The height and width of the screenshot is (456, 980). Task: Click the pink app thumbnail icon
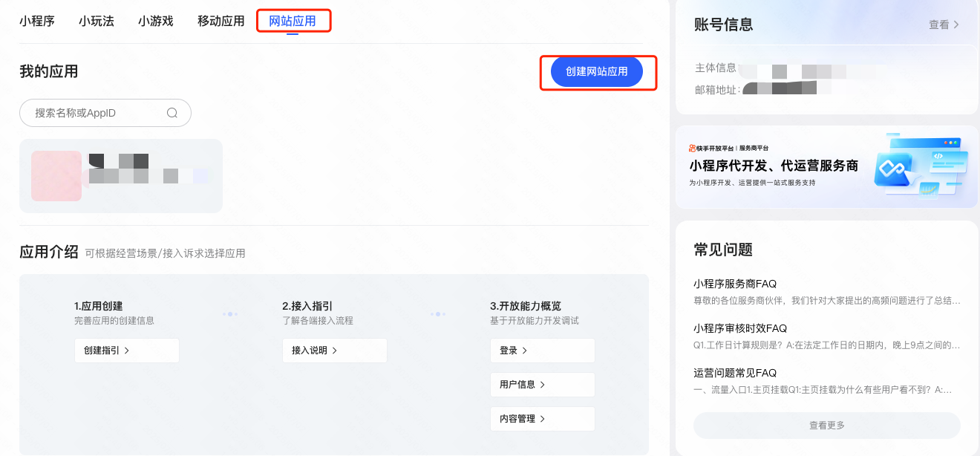pos(56,176)
